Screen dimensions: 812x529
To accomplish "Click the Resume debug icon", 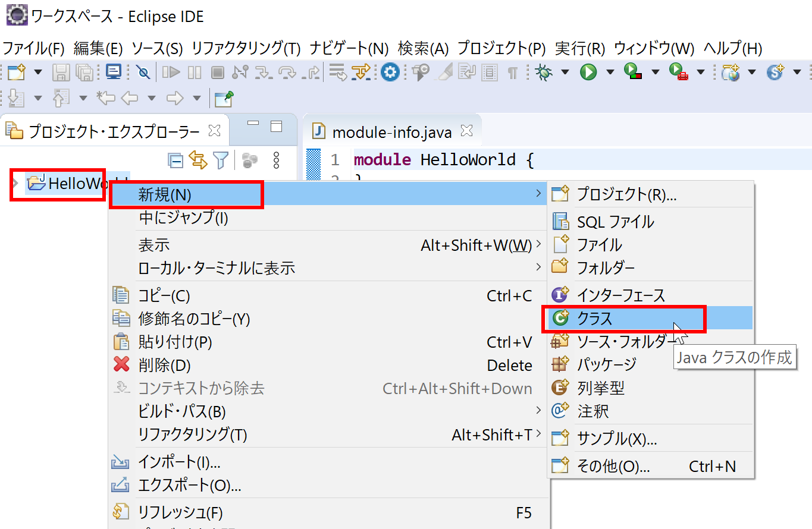I will point(171,73).
